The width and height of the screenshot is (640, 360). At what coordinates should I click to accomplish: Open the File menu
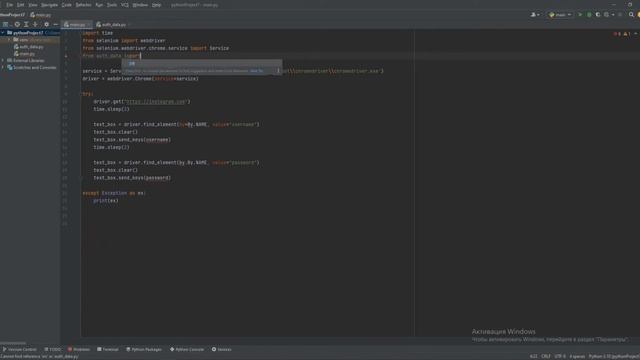tap(9, 5)
